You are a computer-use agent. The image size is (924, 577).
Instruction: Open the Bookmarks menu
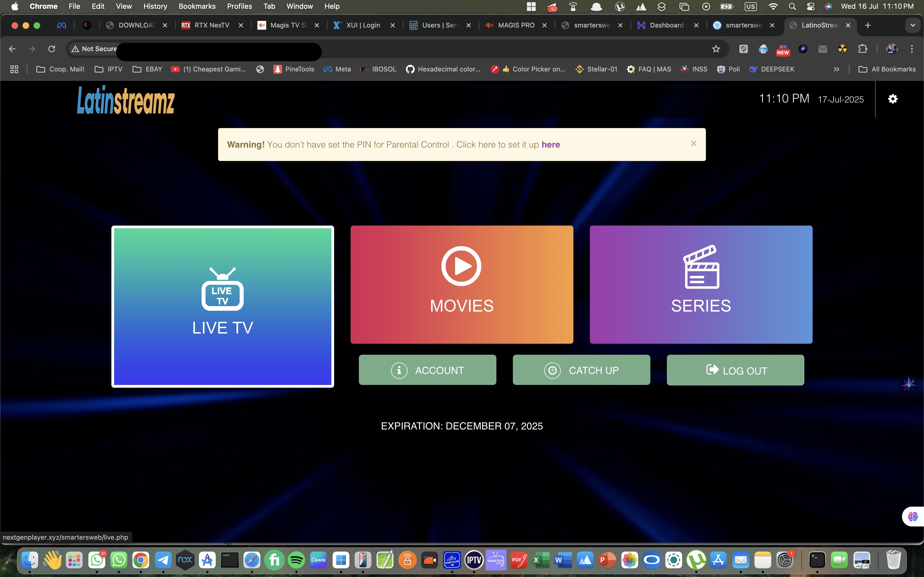tap(197, 6)
